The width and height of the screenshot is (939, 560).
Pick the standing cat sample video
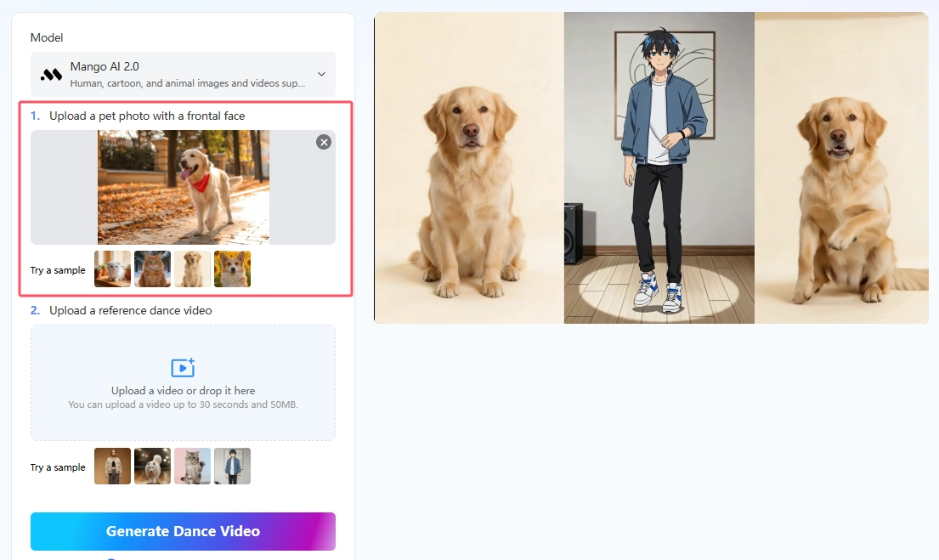pos(192,466)
